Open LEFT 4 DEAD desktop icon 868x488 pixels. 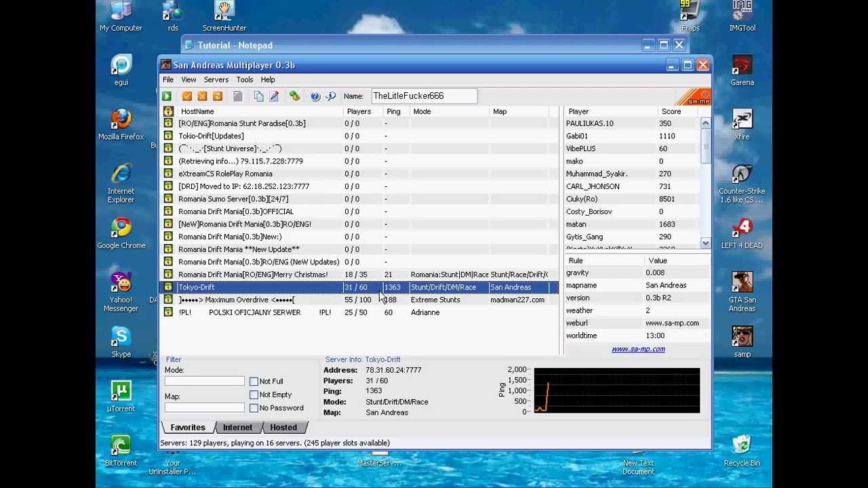coord(742,233)
